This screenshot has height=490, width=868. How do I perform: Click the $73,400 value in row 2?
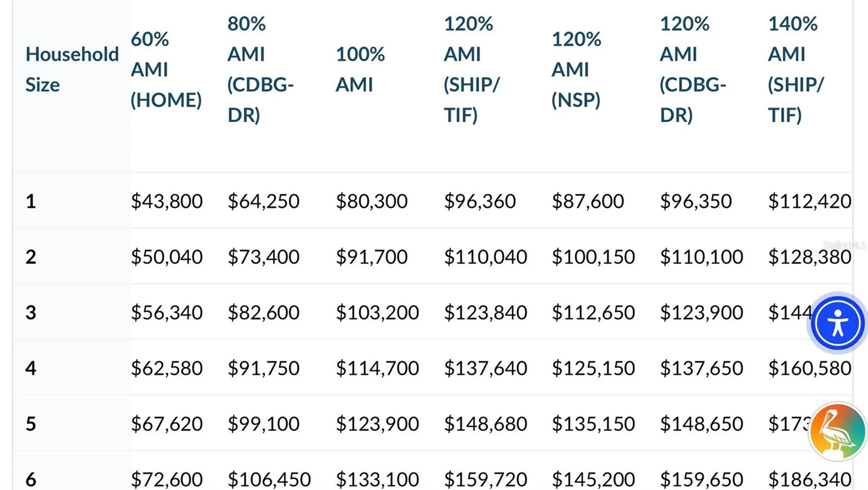[263, 257]
